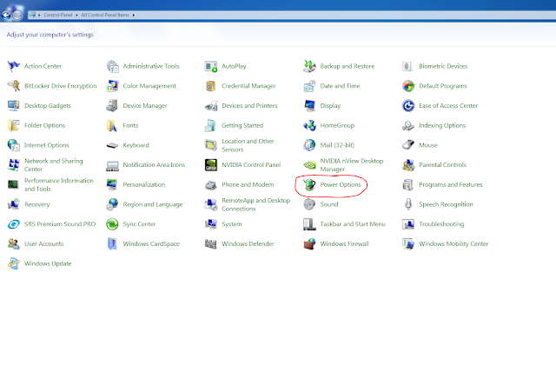Open the Desktop Gadgets link
Viewport: 556px width, 392px height.
pyautogui.click(x=48, y=106)
